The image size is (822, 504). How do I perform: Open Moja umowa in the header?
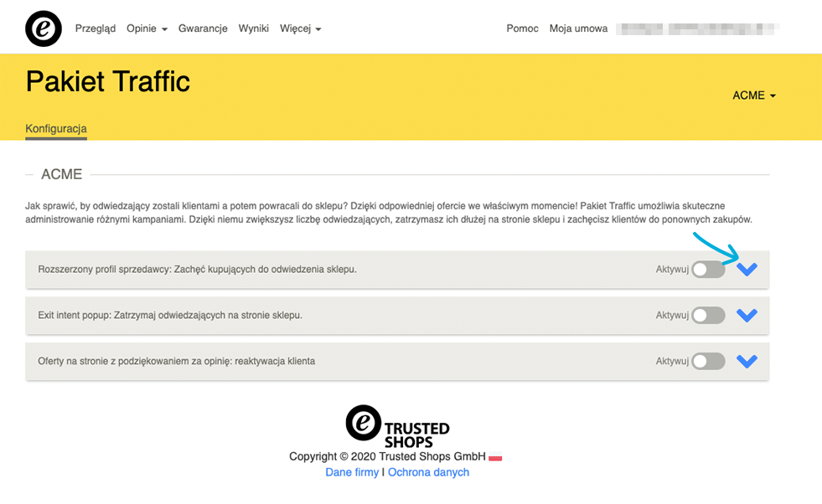pos(578,28)
